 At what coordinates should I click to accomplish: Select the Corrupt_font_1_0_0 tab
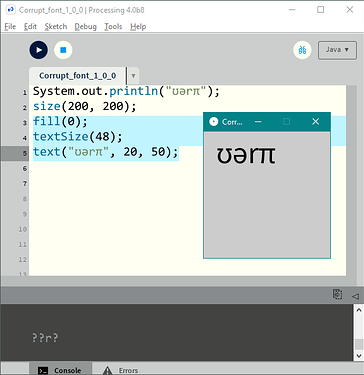click(78, 76)
